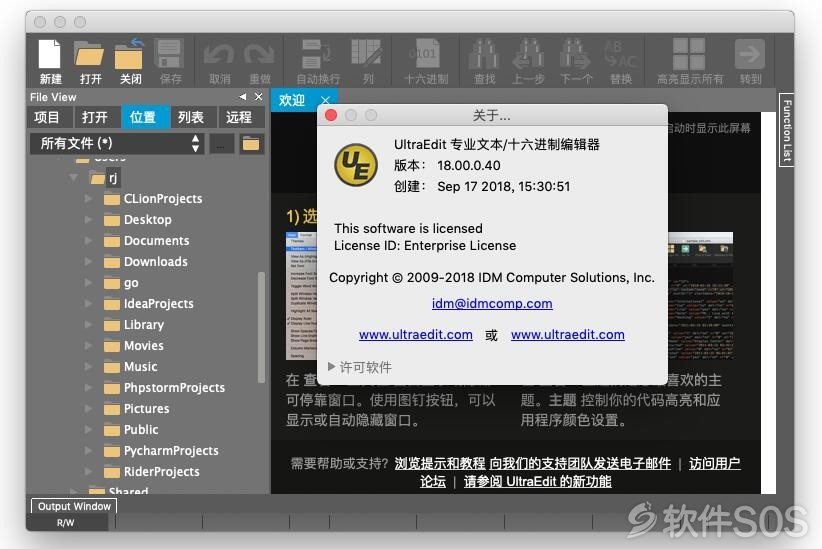Collapse File View with the arrow icon
The image size is (822, 549).
point(242,97)
